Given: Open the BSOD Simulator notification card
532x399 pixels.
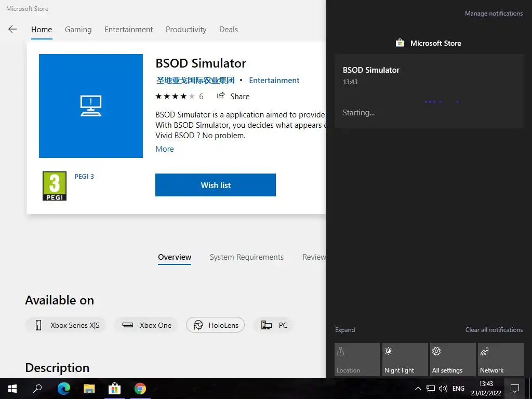Looking at the screenshot, I should 429,91.
